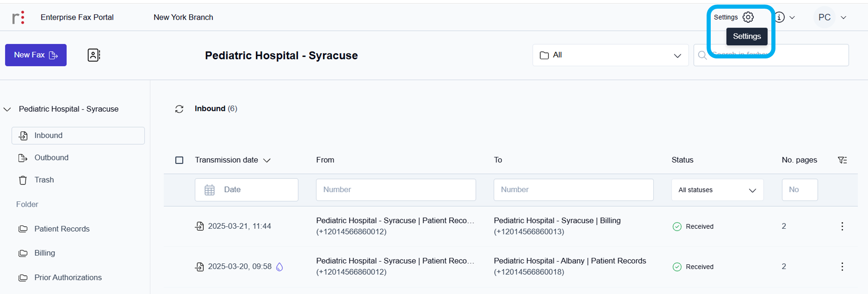Image resolution: width=868 pixels, height=294 pixels.
Task: Collapse the Pediatric Hospital - Syracuse tree
Action: 7,110
